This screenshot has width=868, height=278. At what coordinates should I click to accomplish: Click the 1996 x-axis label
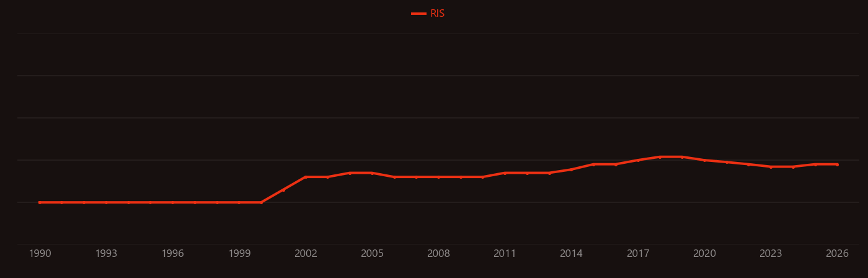[x=172, y=254]
